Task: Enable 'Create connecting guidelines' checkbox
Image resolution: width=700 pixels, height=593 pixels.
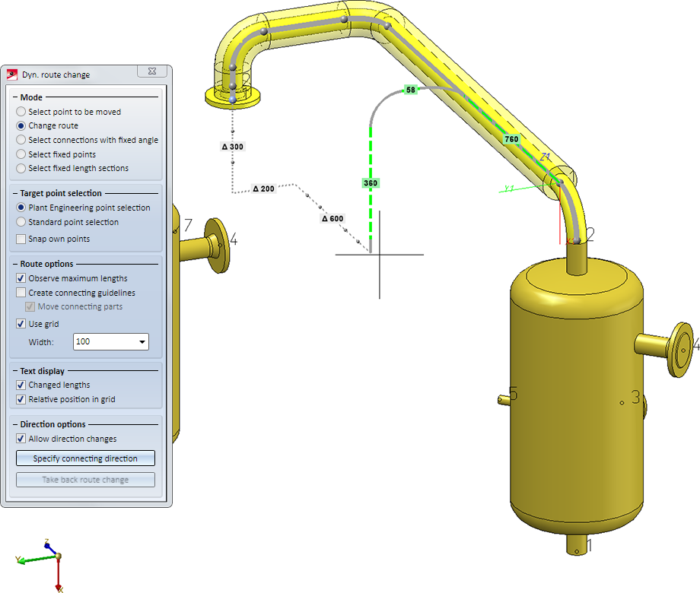Action: point(21,293)
